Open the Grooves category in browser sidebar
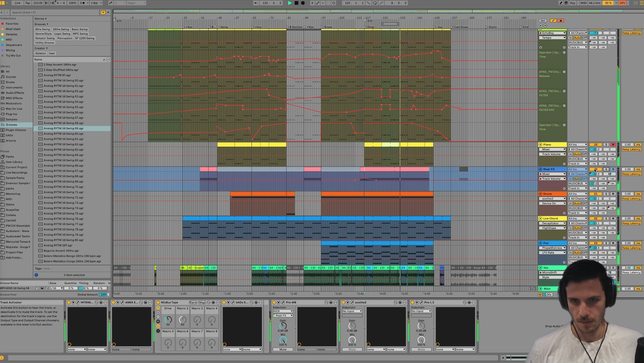Image resolution: width=644 pixels, height=363 pixels. (x=11, y=125)
